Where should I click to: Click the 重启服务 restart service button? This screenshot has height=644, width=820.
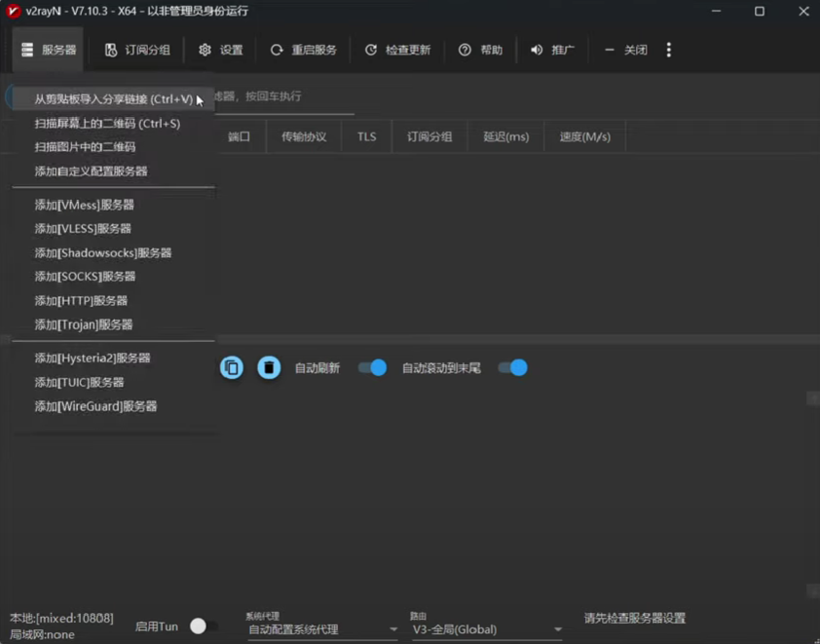coord(303,50)
